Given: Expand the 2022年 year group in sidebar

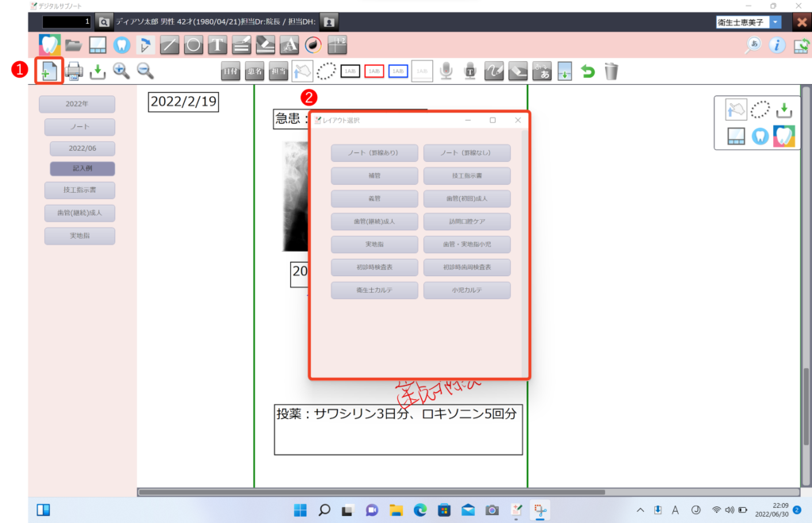Looking at the screenshot, I should [77, 105].
